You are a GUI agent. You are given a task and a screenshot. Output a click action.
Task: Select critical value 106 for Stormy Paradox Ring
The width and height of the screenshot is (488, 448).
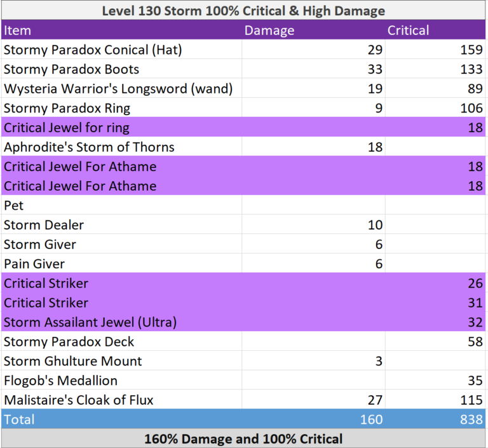435,108
